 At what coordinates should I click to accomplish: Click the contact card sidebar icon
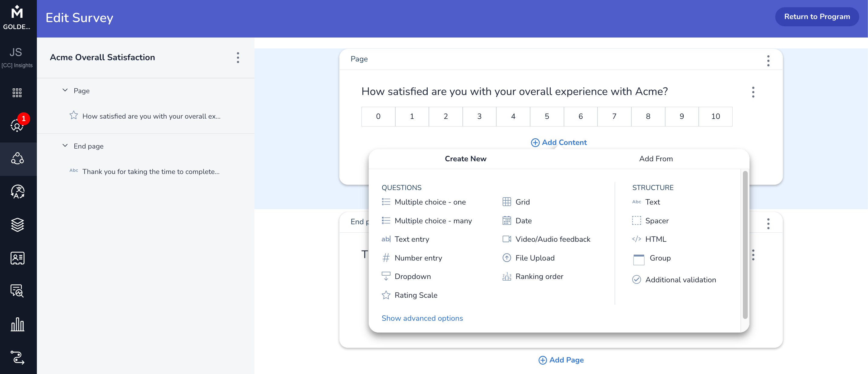(x=18, y=258)
